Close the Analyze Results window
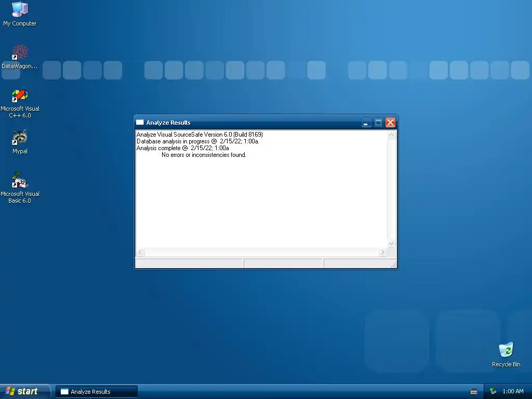Screen dimensions: 532x399 (390, 123)
